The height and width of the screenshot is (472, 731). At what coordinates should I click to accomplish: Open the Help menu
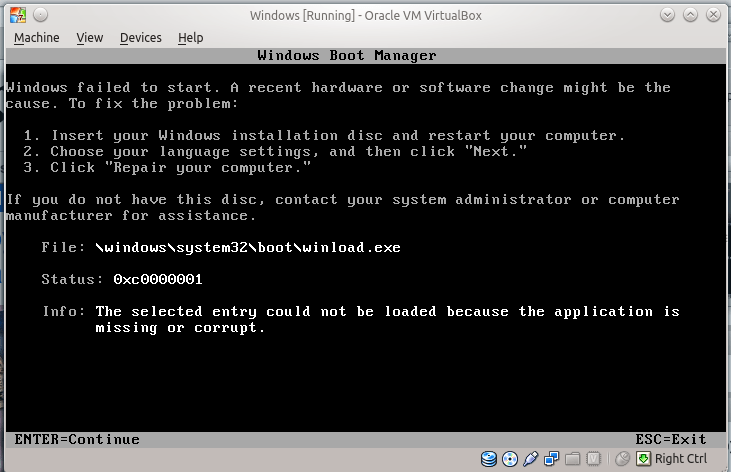190,38
